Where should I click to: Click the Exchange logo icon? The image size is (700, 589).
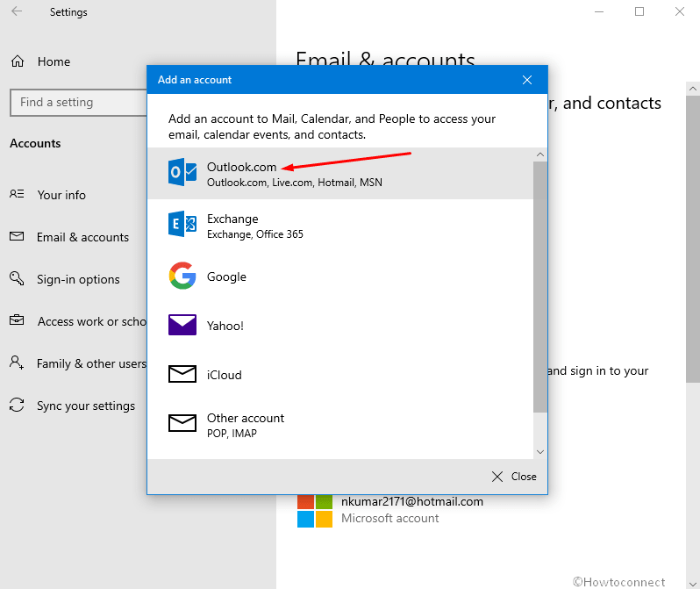click(x=182, y=224)
